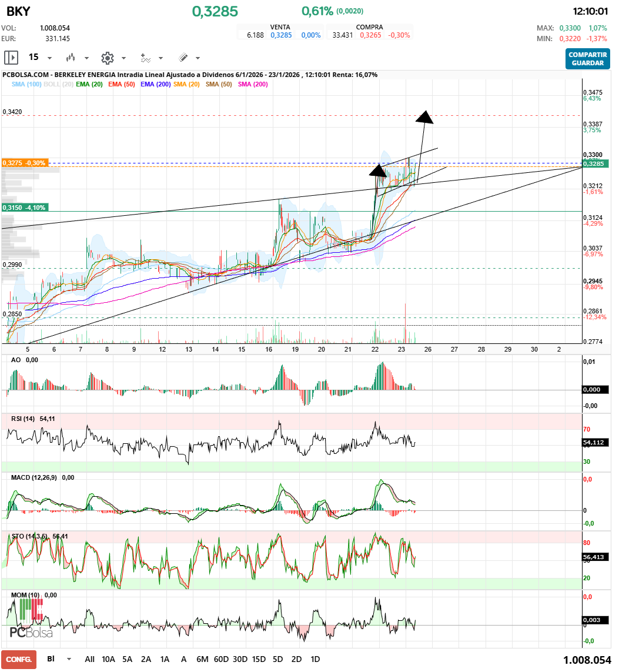
Task: Toggle the EMA (50) indicator label
Action: coord(122,85)
